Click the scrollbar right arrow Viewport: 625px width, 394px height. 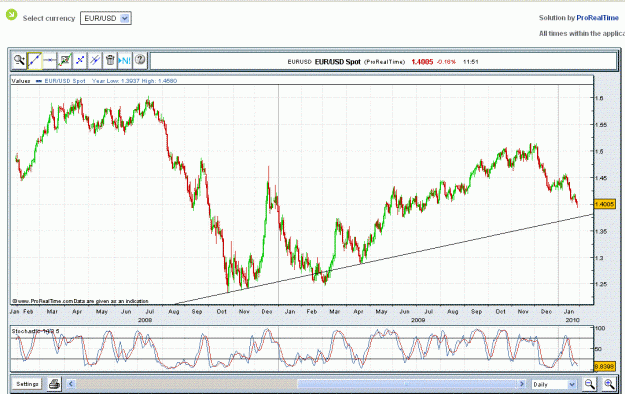point(522,384)
